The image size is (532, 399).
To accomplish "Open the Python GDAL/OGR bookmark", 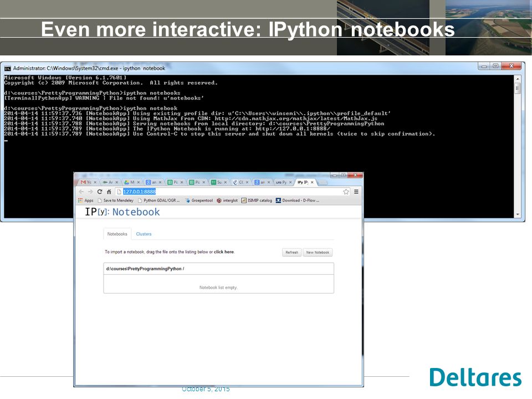I will (159, 201).
